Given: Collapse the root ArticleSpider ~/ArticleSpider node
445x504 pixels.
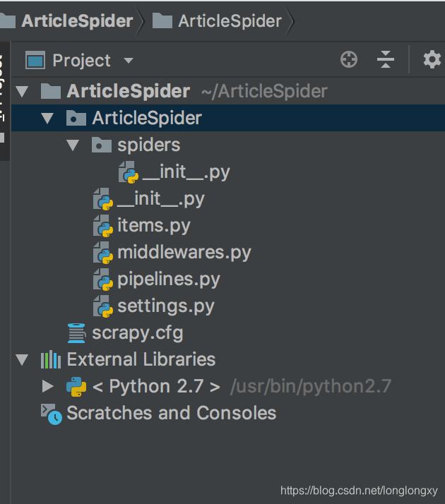Looking at the screenshot, I should (22, 91).
